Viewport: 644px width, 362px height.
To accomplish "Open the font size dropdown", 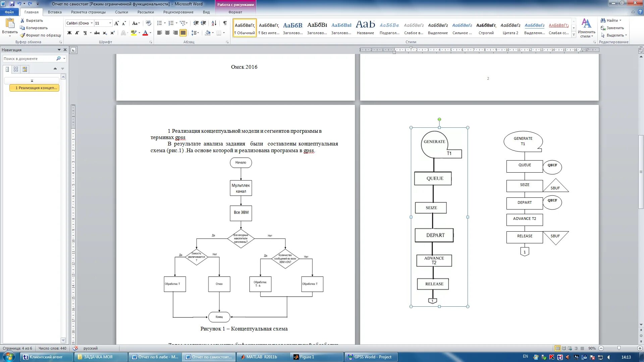I will pos(110,23).
